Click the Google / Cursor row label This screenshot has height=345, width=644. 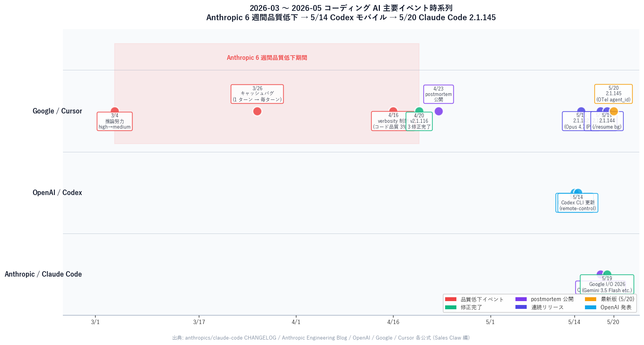coord(57,111)
